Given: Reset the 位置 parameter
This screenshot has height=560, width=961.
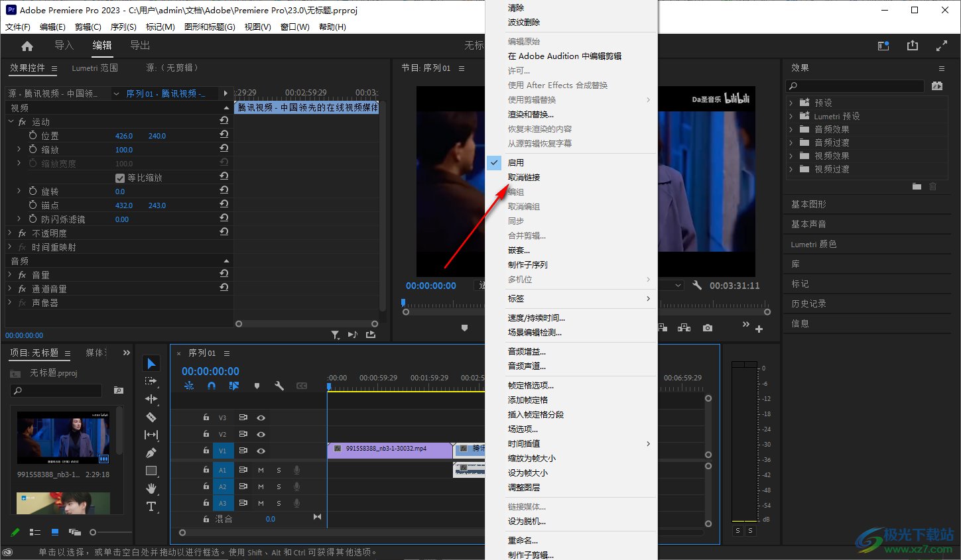Looking at the screenshot, I should [224, 135].
